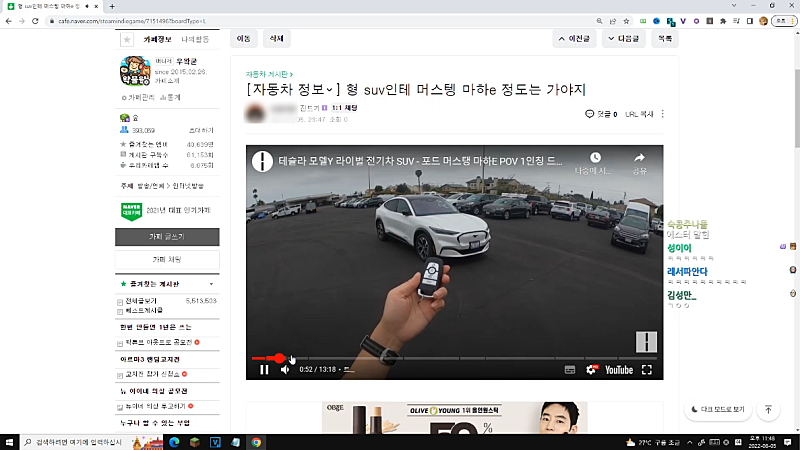Screen dimensions: 800x450
Task: Select the 카페정보 tab
Action: (158, 39)
